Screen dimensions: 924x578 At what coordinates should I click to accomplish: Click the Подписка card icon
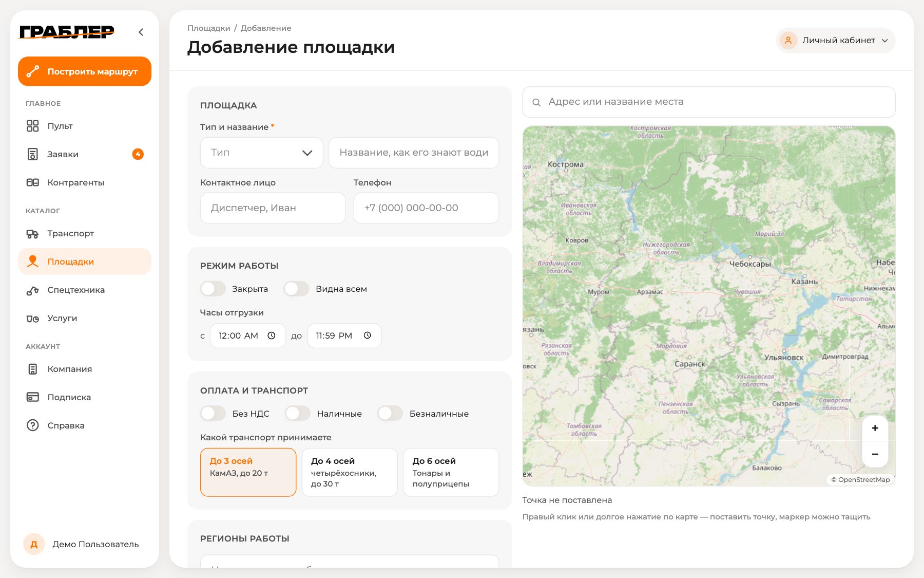pyautogui.click(x=32, y=397)
